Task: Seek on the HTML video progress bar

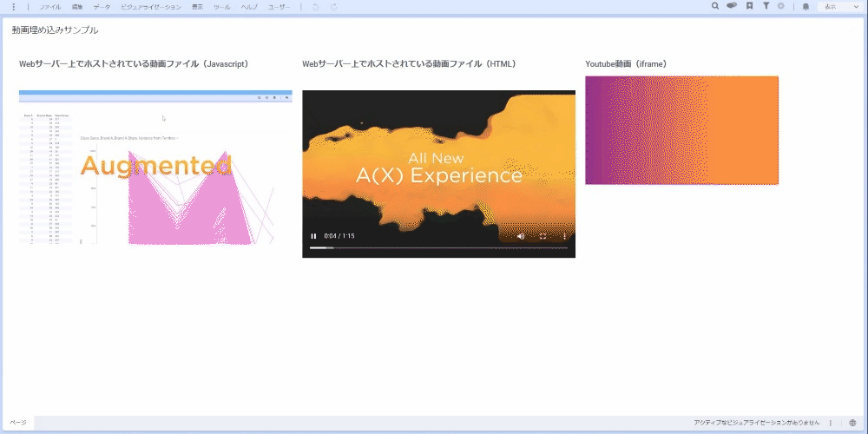Action: coord(438,248)
